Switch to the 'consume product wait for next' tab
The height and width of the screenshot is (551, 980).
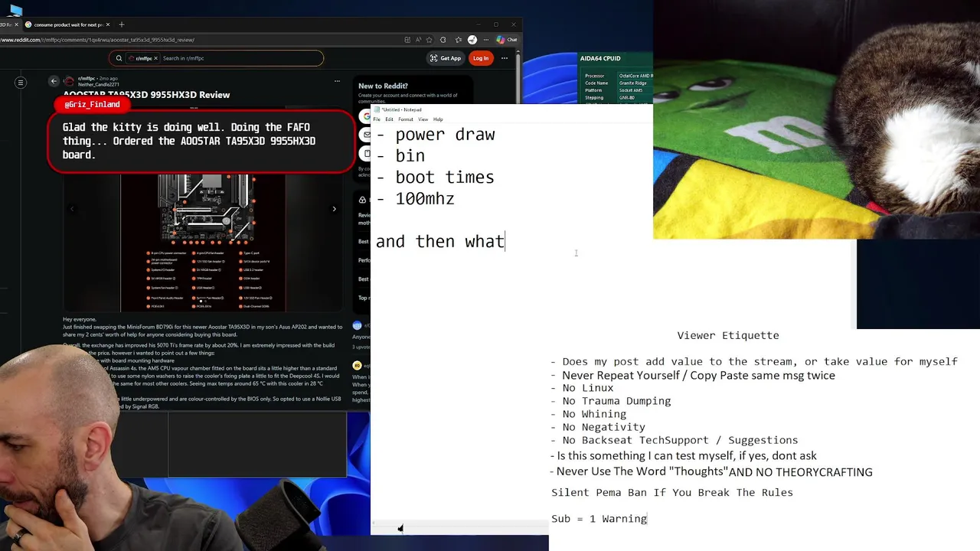click(67, 24)
